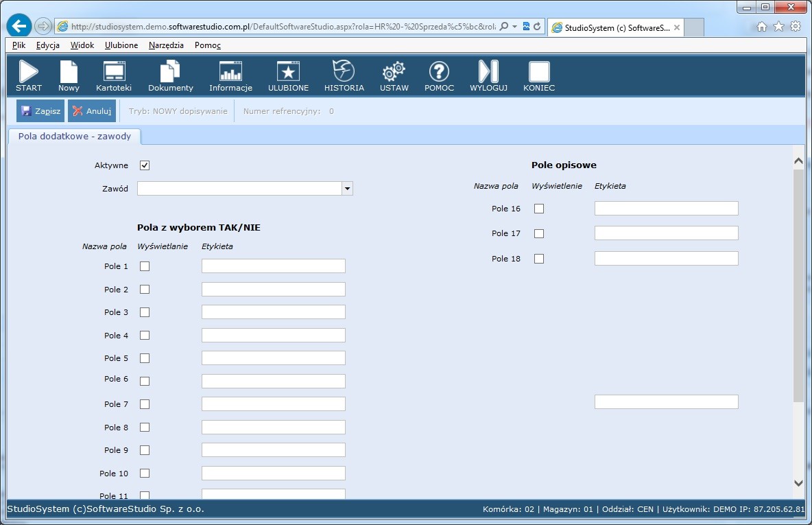Click the Pole 7 Etykieta input field

(274, 404)
